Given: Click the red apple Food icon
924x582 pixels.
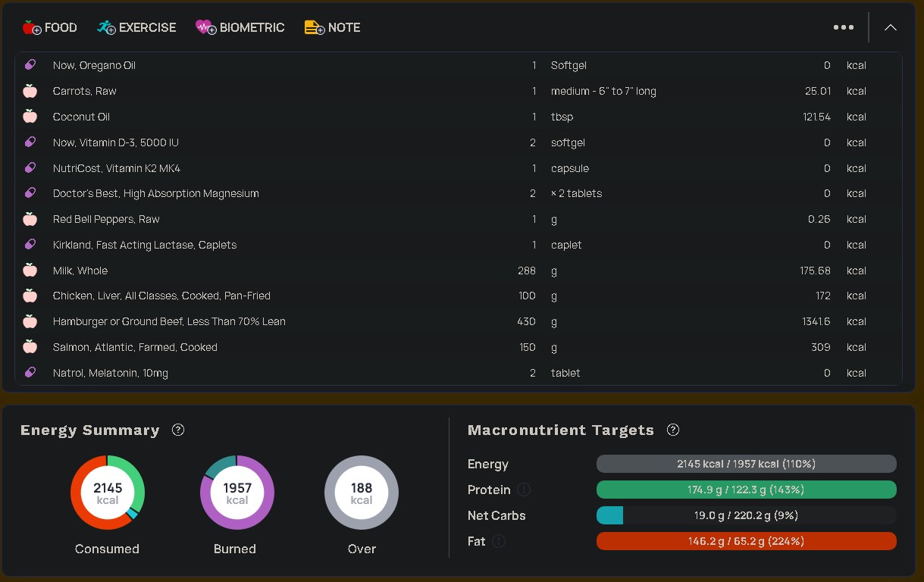Looking at the screenshot, I should click(32, 27).
